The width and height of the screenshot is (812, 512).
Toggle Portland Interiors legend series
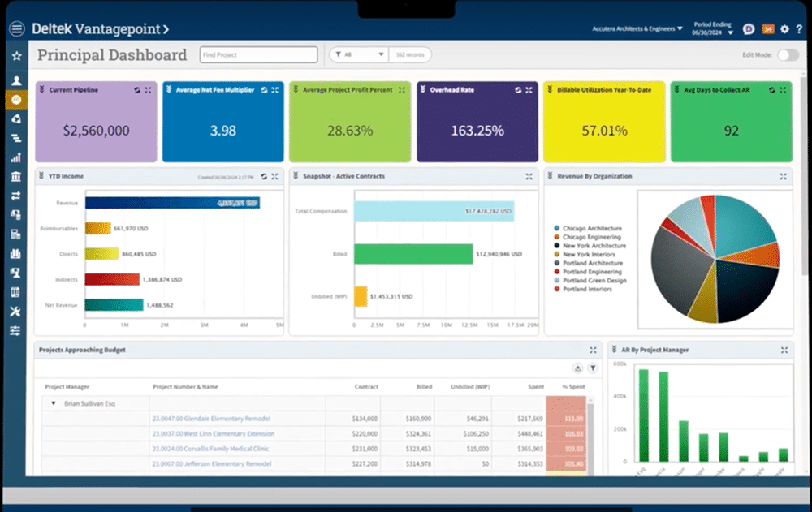click(x=583, y=290)
